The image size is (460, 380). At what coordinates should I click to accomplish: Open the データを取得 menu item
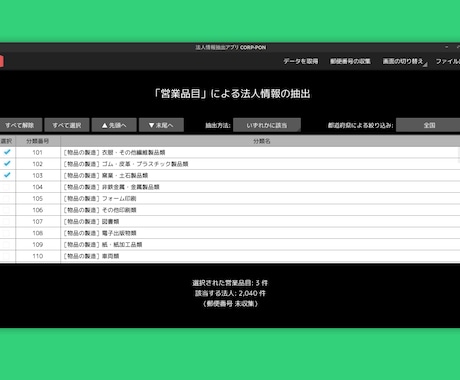(301, 61)
